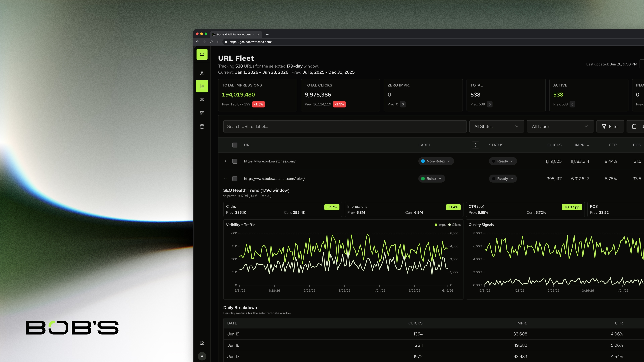Open the chat messages sidebar icon
This screenshot has width=644, height=362.
(202, 73)
